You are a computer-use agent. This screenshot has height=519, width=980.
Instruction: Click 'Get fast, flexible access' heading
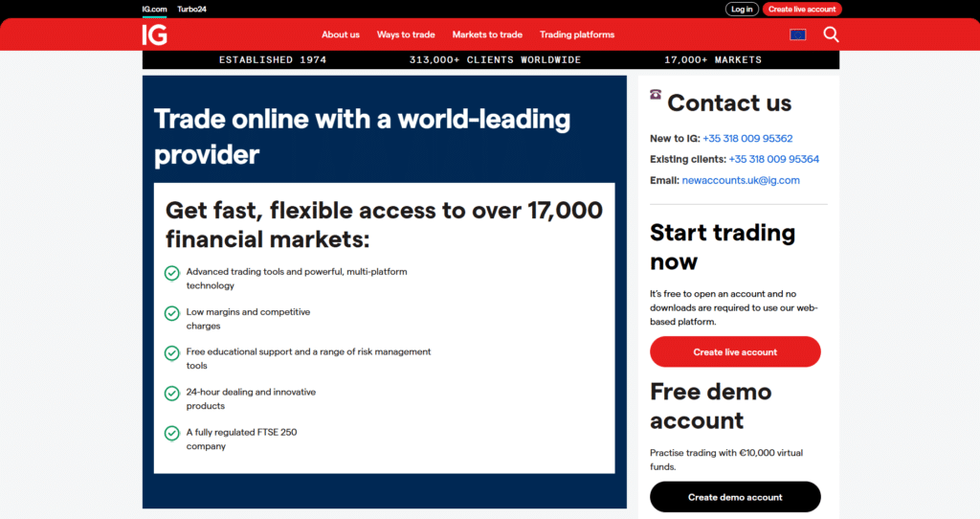[384, 224]
